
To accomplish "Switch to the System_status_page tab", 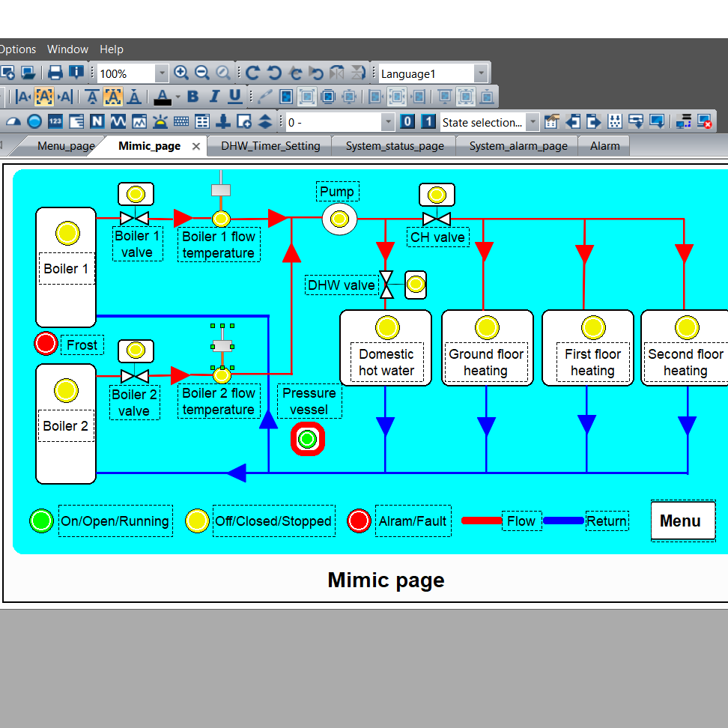I will pyautogui.click(x=394, y=146).
